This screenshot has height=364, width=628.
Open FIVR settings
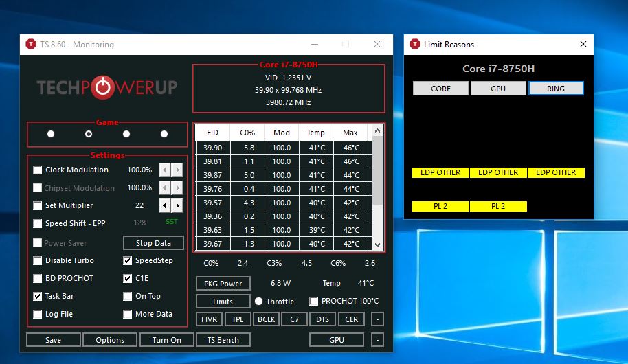(x=210, y=319)
